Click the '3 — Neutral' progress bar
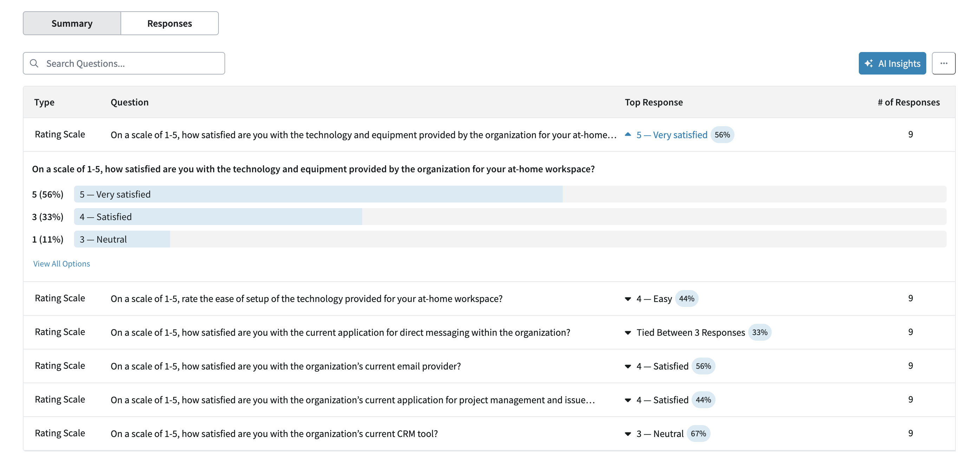Screen dimensions: 980x469 click(x=122, y=239)
